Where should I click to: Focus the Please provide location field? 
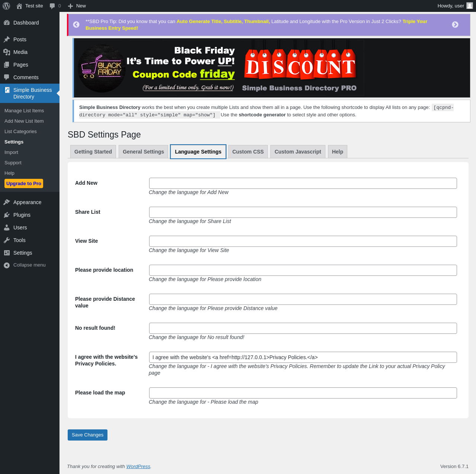[x=303, y=270]
